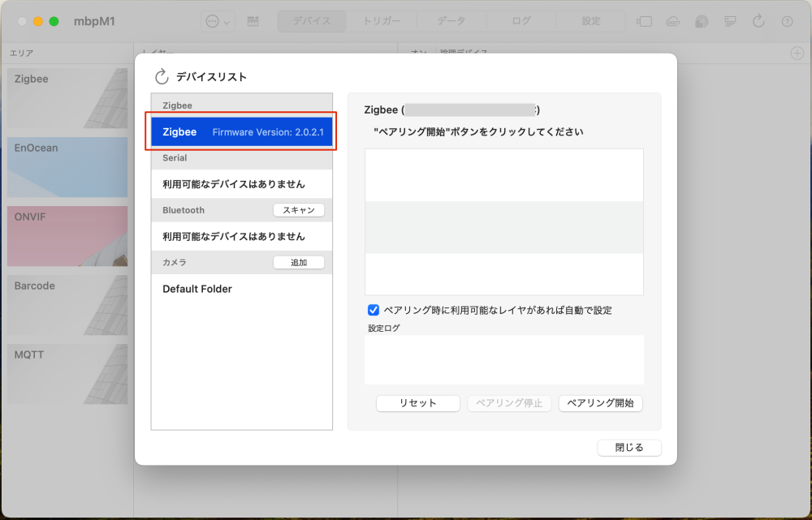
Task: Select Zigbee Firmware Version 2.0.2.1 row
Action: [242, 132]
